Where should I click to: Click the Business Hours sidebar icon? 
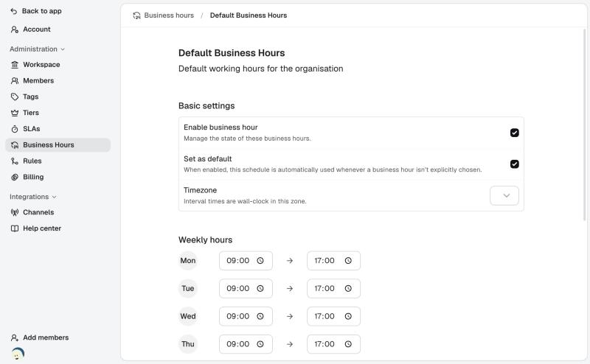[15, 145]
